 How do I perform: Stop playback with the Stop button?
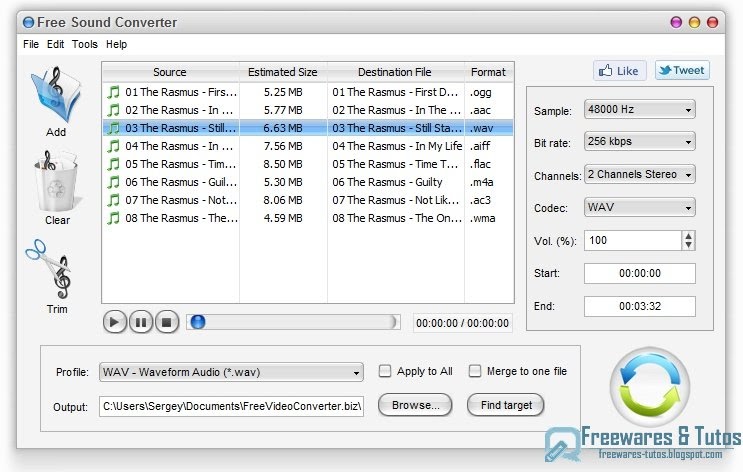tap(167, 322)
